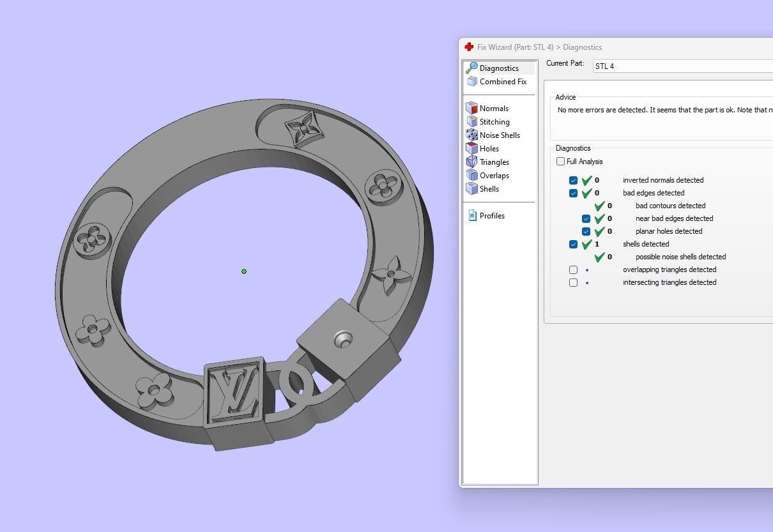The width and height of the screenshot is (773, 532).
Task: Click the 'bad contours detected' text
Action: 670,206
